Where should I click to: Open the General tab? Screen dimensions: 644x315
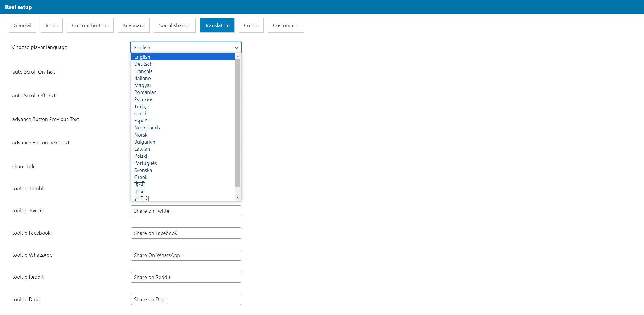[22, 25]
